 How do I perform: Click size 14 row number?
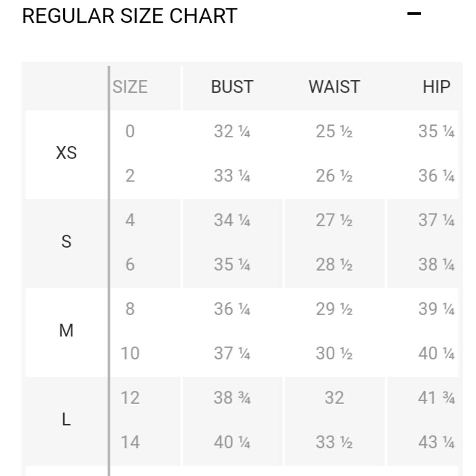[130, 442]
